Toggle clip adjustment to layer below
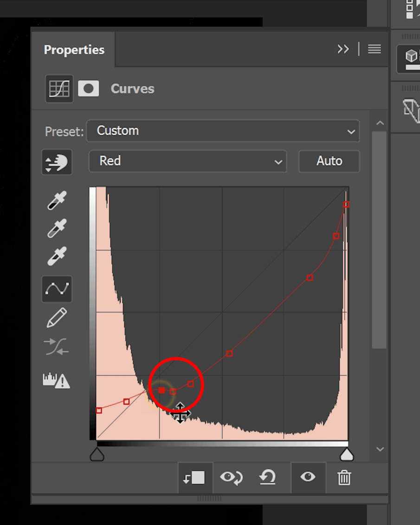 tap(194, 477)
